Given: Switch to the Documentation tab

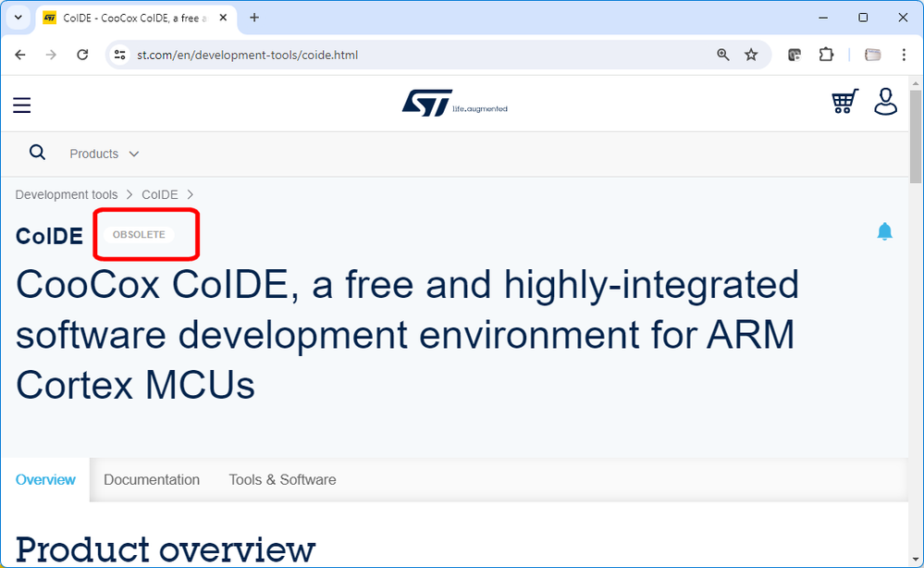Looking at the screenshot, I should [x=152, y=479].
